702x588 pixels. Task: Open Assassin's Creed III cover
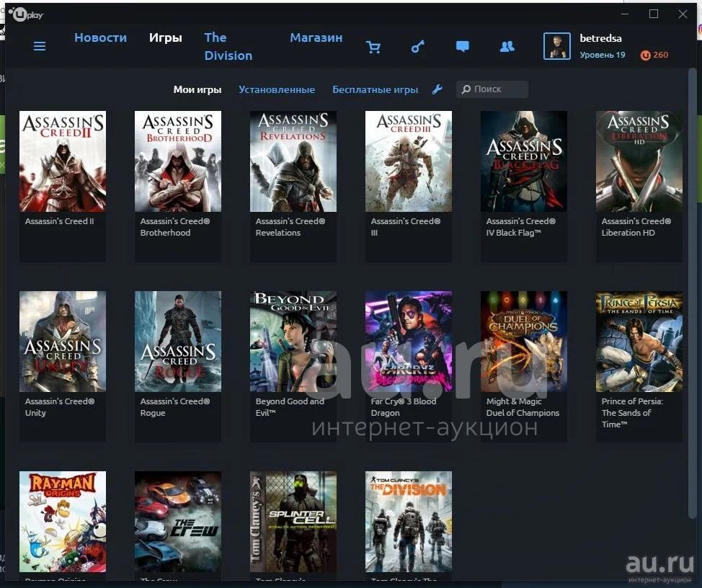click(x=409, y=161)
